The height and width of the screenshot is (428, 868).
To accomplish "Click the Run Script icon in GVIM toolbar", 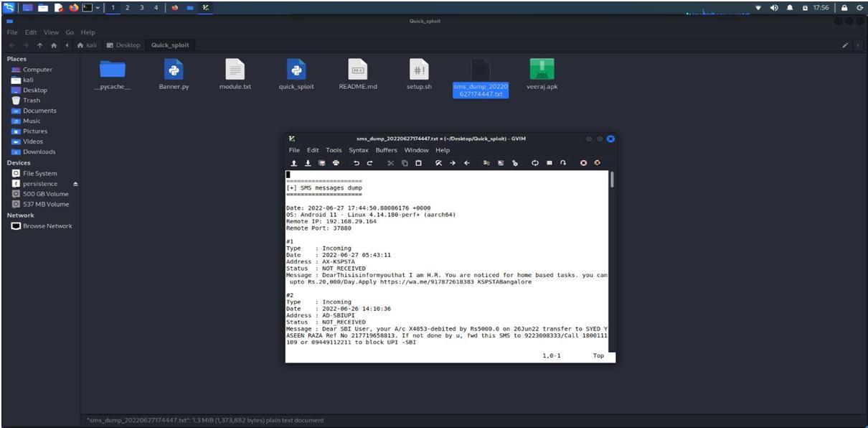I will [515, 163].
